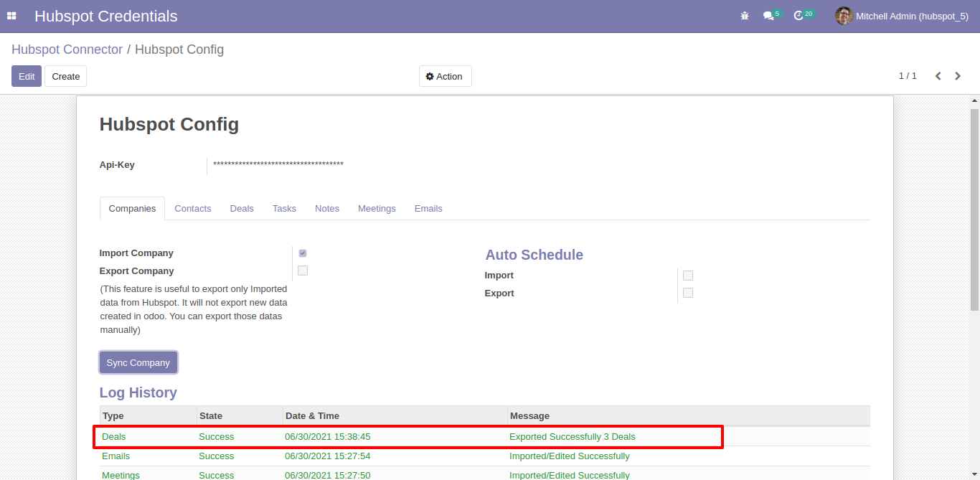The height and width of the screenshot is (480, 980).
Task: Open the Meetings log row
Action: click(485, 475)
